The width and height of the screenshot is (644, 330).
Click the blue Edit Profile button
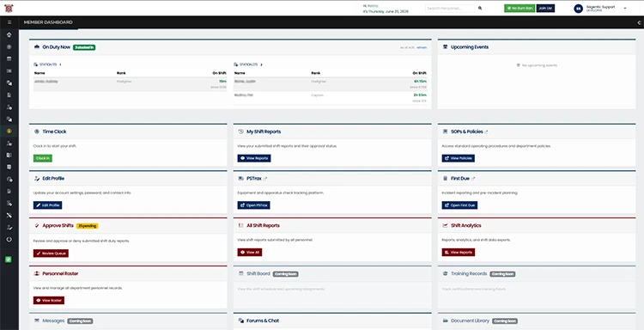[47, 205]
